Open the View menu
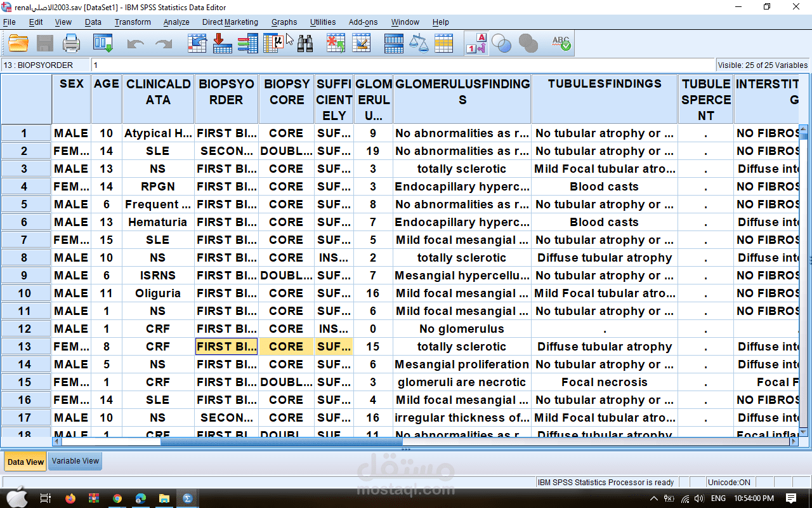Screen dimensions: 812x508 click(x=63, y=22)
